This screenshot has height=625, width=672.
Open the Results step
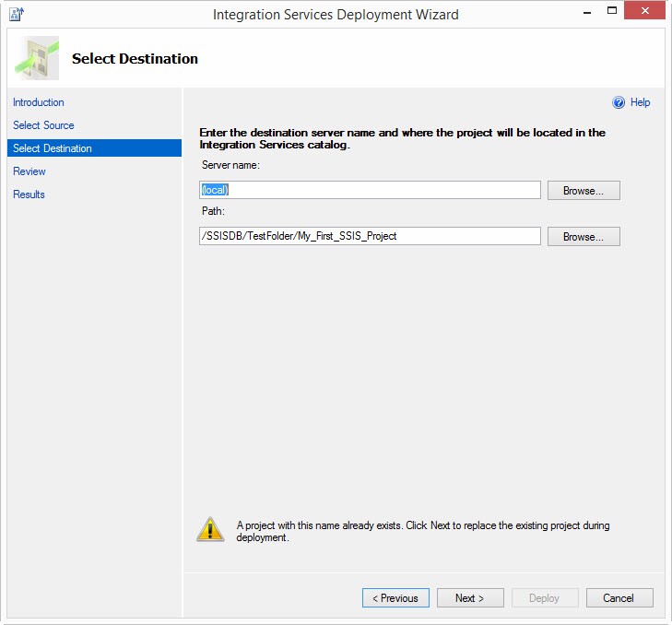[x=29, y=195]
